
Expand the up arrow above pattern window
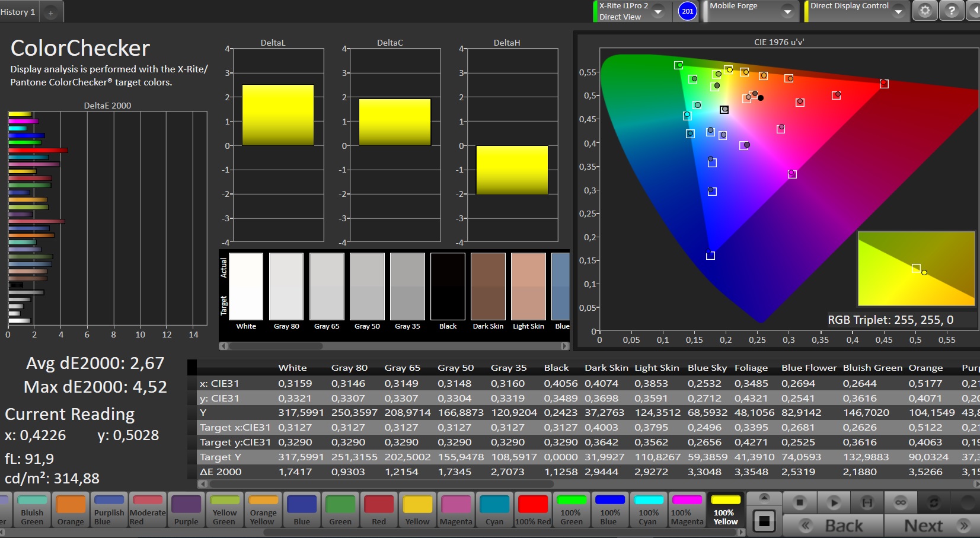(x=764, y=497)
